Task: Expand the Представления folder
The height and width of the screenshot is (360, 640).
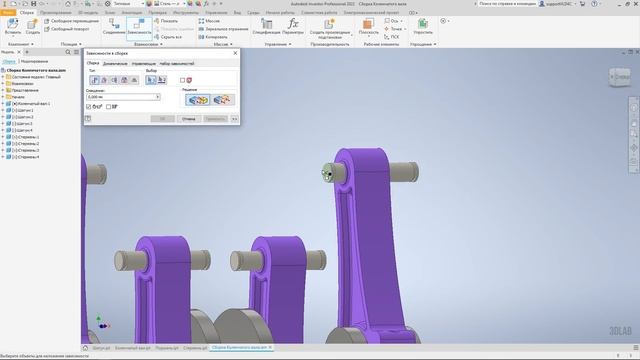Action: (x=3, y=90)
